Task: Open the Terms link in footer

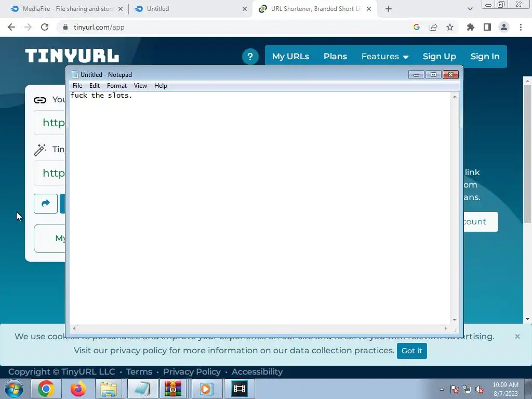Action: pos(139,372)
